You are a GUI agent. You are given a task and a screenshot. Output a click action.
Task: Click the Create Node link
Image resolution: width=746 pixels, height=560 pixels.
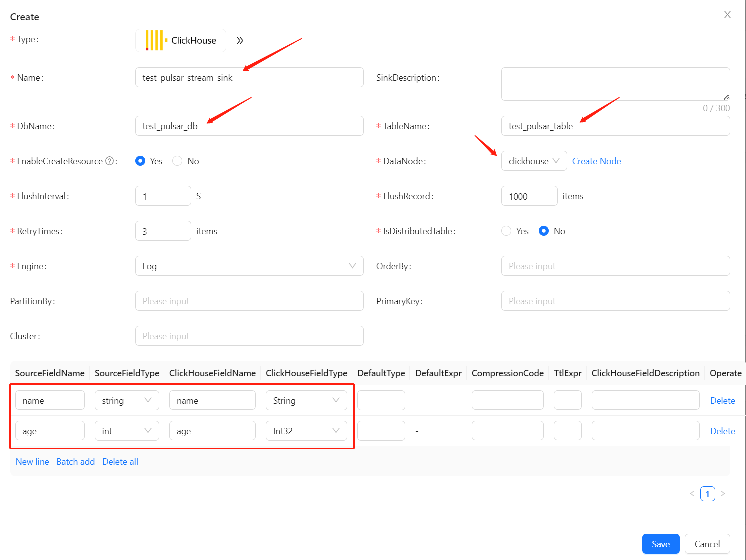click(596, 161)
